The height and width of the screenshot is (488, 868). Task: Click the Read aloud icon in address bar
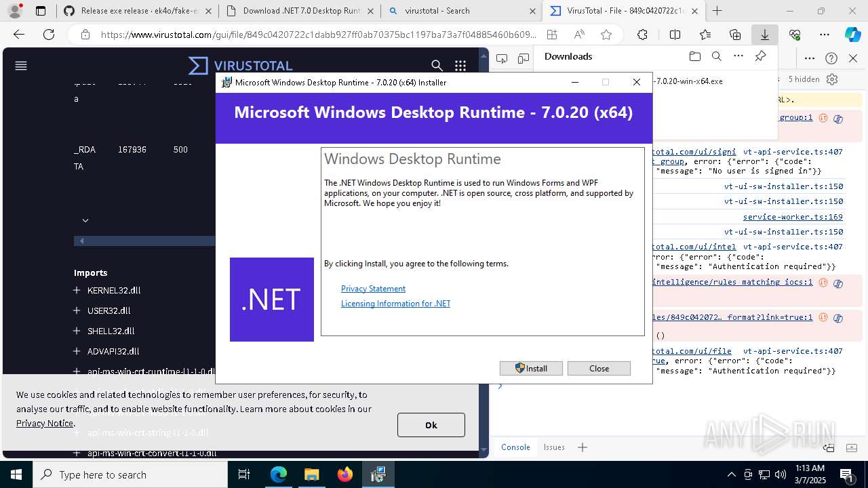point(579,35)
